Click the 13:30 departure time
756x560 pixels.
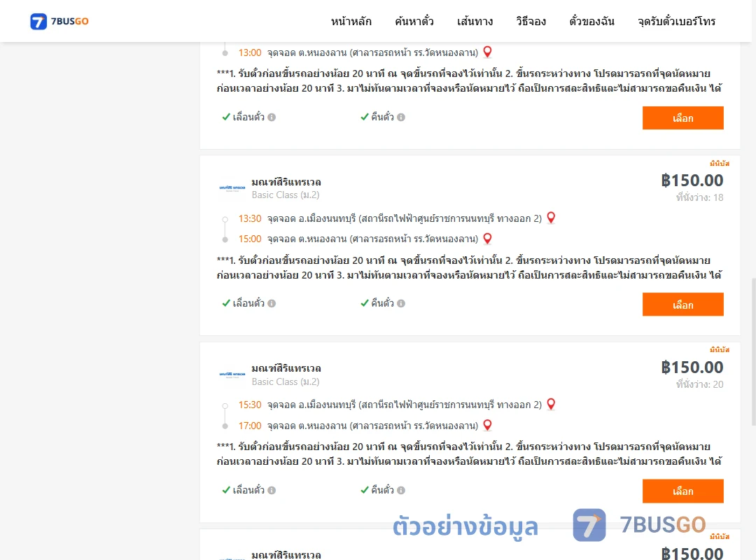click(250, 218)
